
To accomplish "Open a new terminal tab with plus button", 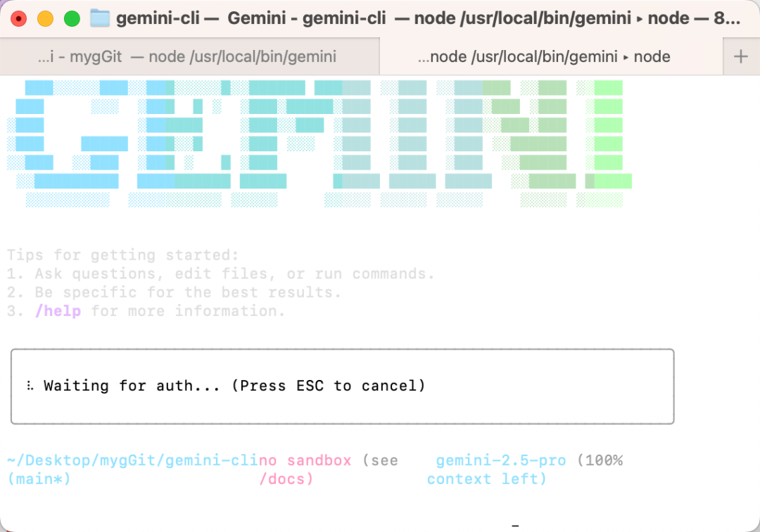I will click(740, 57).
